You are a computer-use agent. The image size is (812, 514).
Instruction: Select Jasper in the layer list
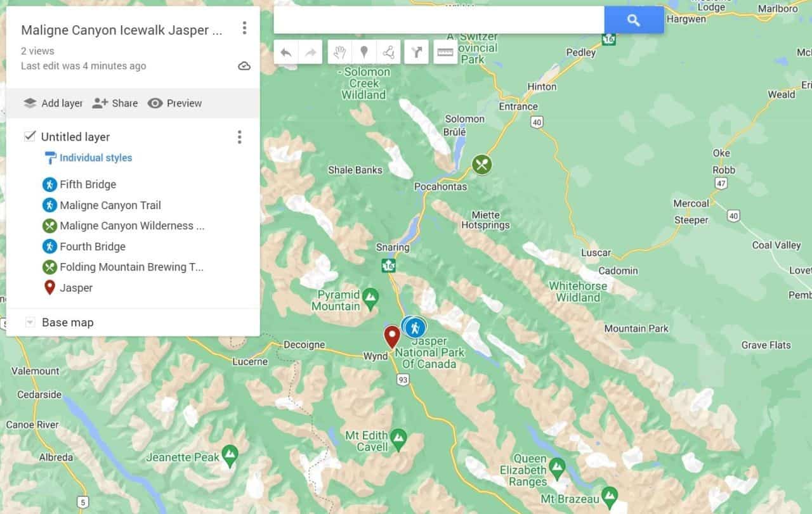click(76, 288)
